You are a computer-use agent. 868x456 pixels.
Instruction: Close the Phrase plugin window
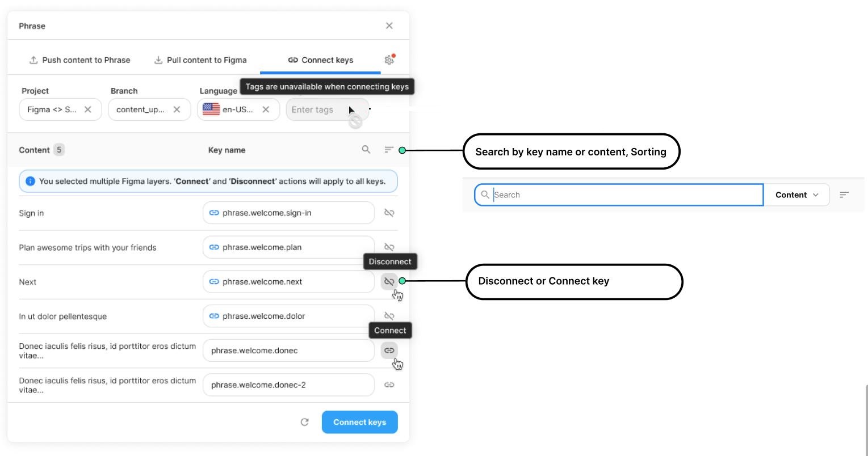tap(389, 26)
